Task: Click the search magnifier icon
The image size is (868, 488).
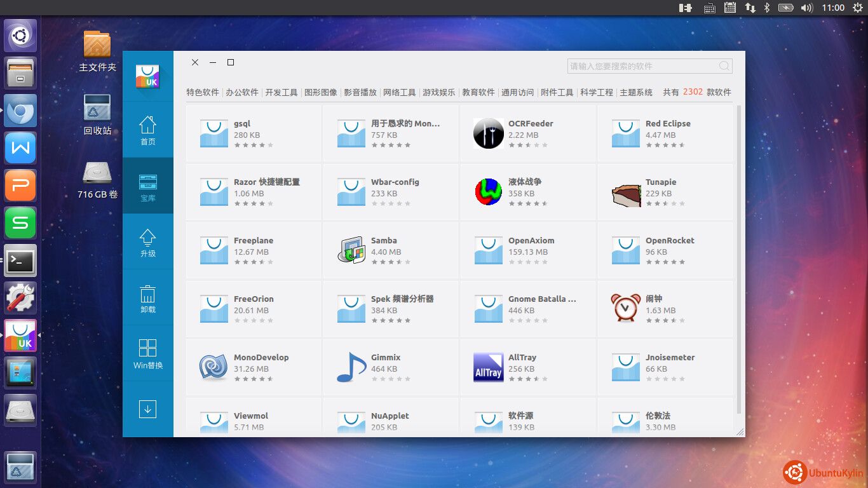Action: [x=724, y=66]
